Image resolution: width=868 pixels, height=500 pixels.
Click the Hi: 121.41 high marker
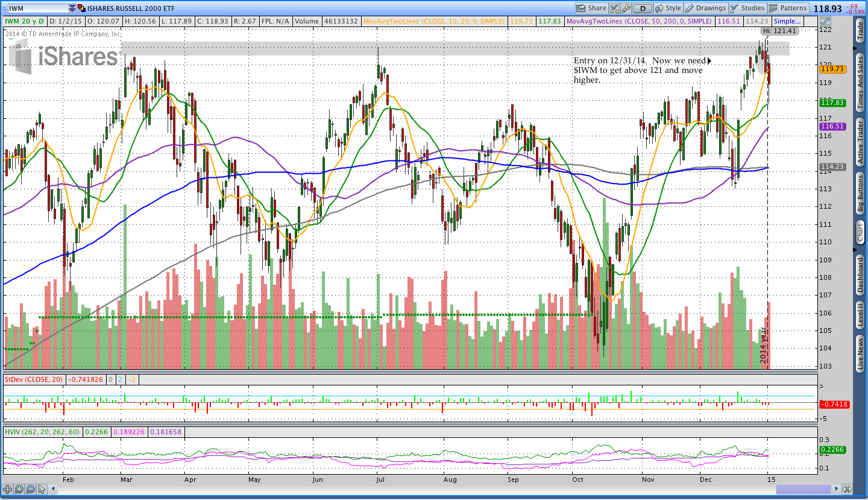(779, 31)
